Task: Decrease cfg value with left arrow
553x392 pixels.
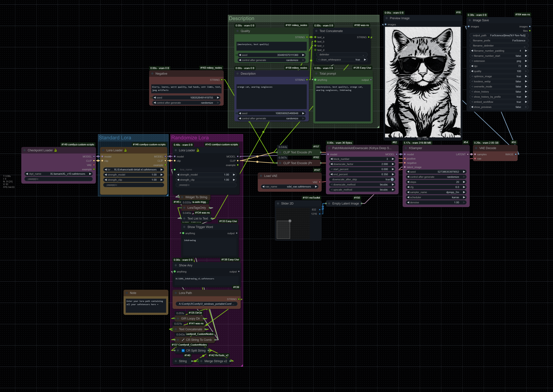Action: click(x=408, y=187)
